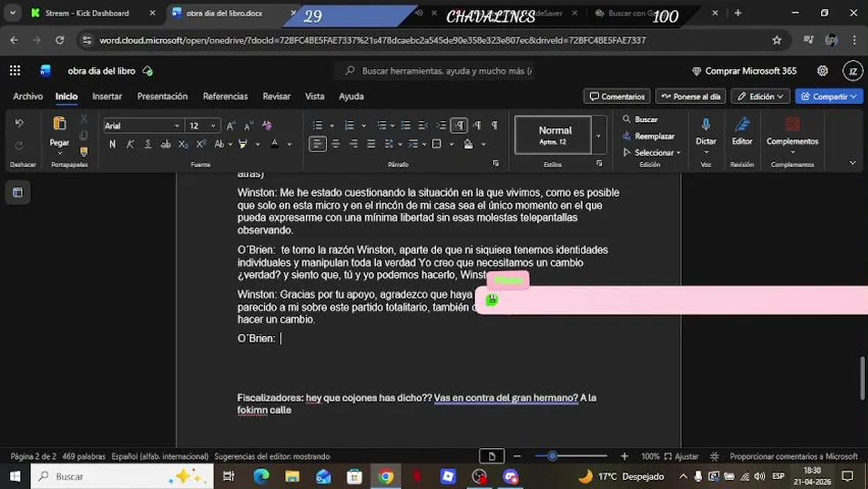Open the Microsoft 365 app launcher grid
Viewport: 868px width, 489px height.
(x=15, y=71)
